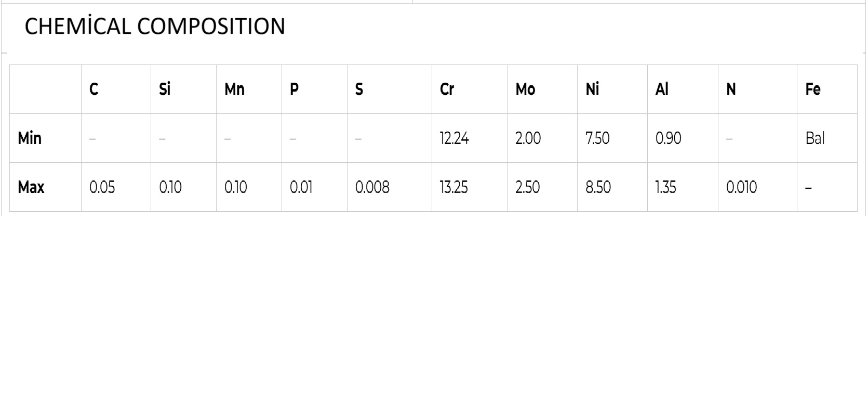Click the Min row label
The height and width of the screenshot is (417, 868).
(x=30, y=138)
